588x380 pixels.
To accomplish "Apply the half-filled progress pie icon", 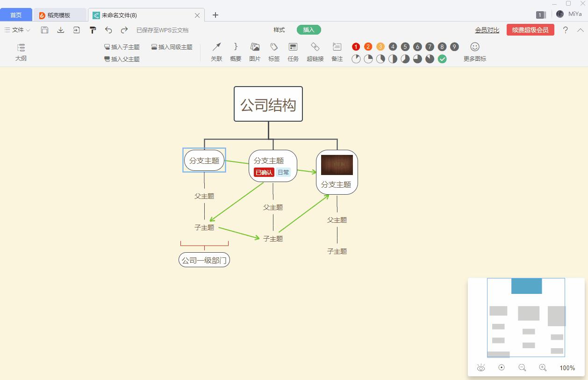I will 392,59.
